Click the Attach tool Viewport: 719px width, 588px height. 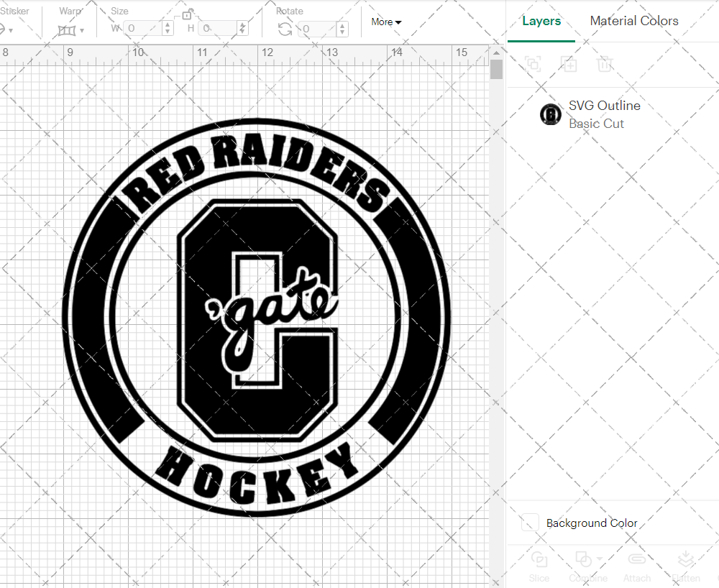click(636, 566)
